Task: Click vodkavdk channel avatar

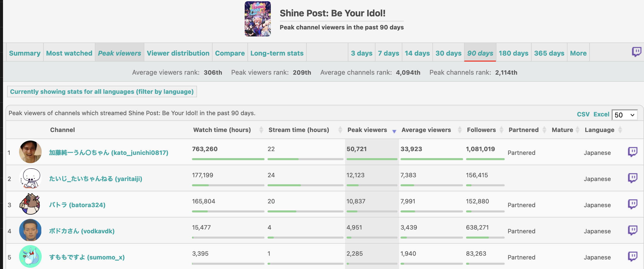Action: point(30,230)
